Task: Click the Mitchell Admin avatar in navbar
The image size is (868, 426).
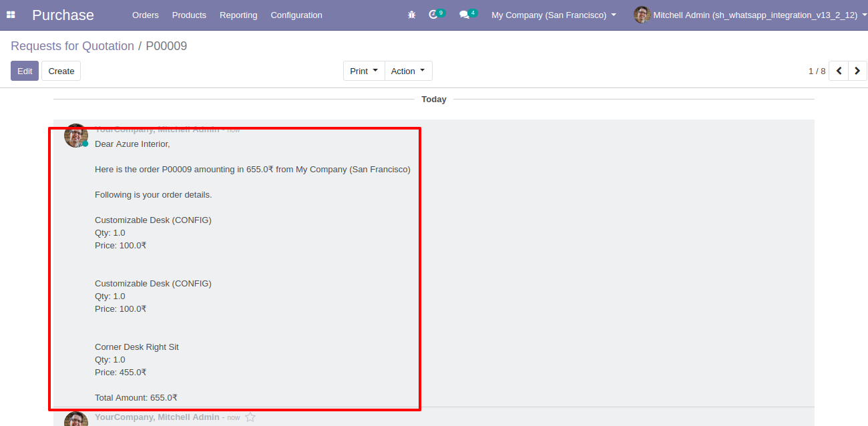Action: (642, 15)
